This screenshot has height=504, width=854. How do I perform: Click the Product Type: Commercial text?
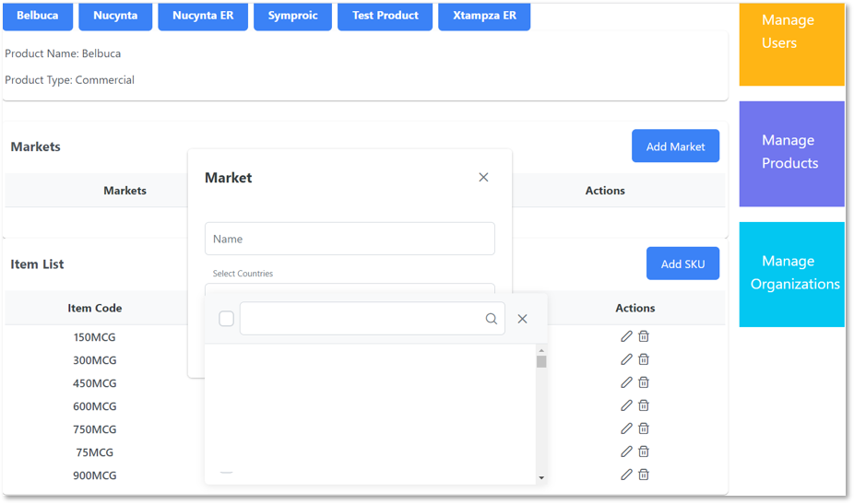point(70,80)
